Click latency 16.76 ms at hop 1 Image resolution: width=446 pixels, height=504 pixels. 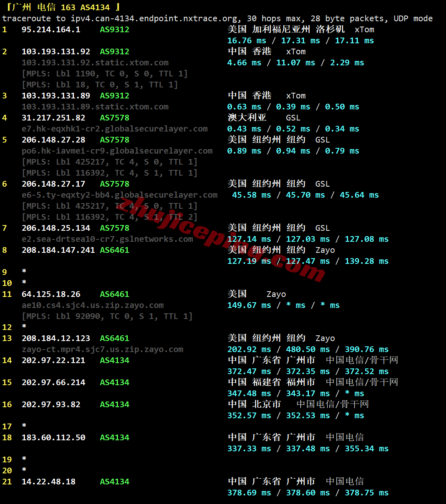click(x=247, y=40)
